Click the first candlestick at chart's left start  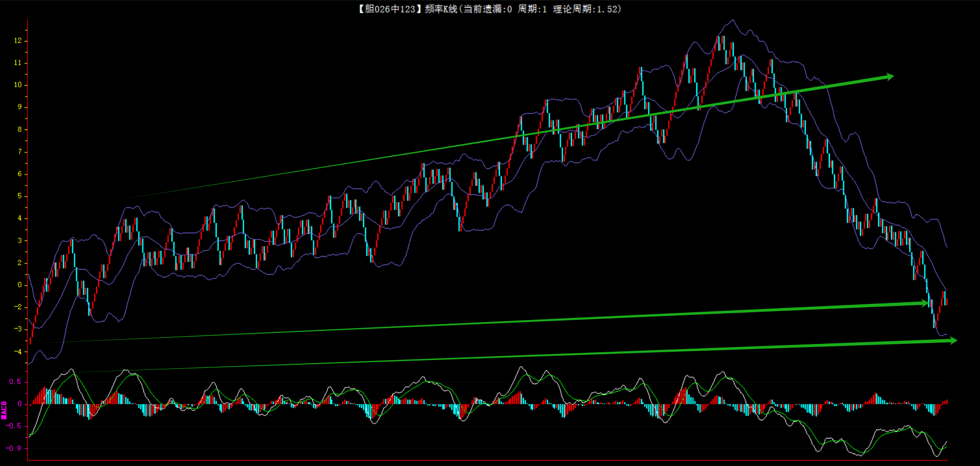point(30,338)
